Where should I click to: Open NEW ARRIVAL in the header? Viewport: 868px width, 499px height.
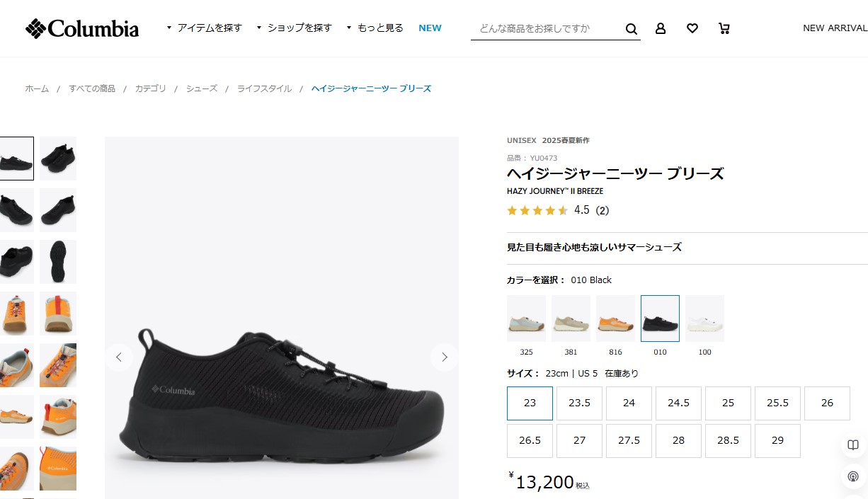point(835,28)
